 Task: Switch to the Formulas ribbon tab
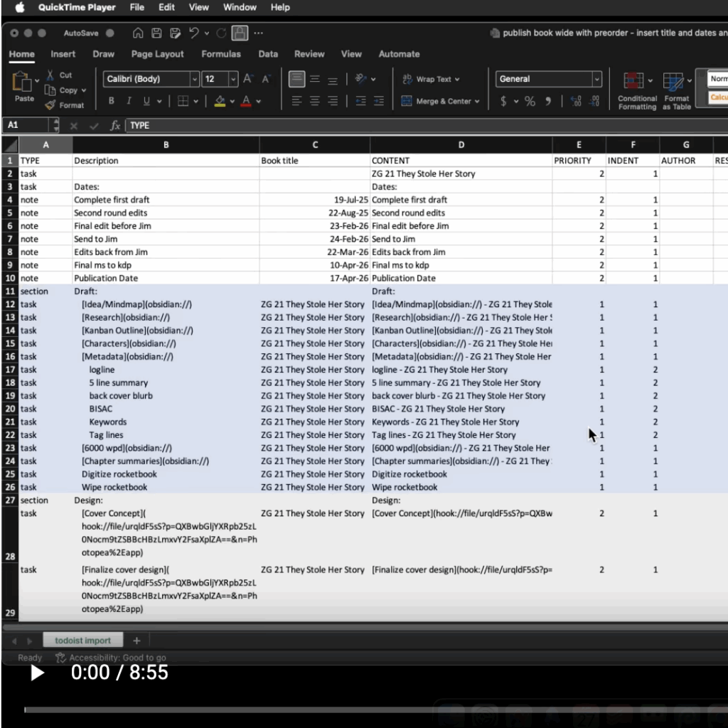(221, 54)
